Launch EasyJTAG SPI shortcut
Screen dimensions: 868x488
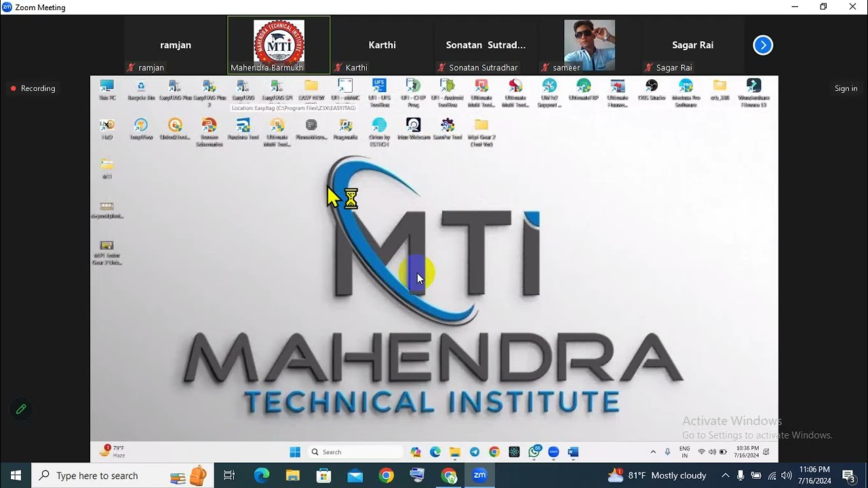[277, 90]
